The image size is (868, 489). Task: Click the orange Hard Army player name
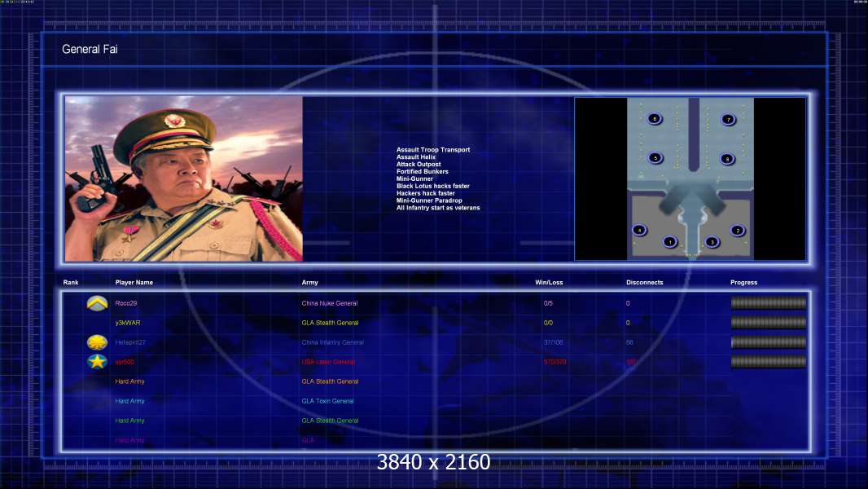129,381
